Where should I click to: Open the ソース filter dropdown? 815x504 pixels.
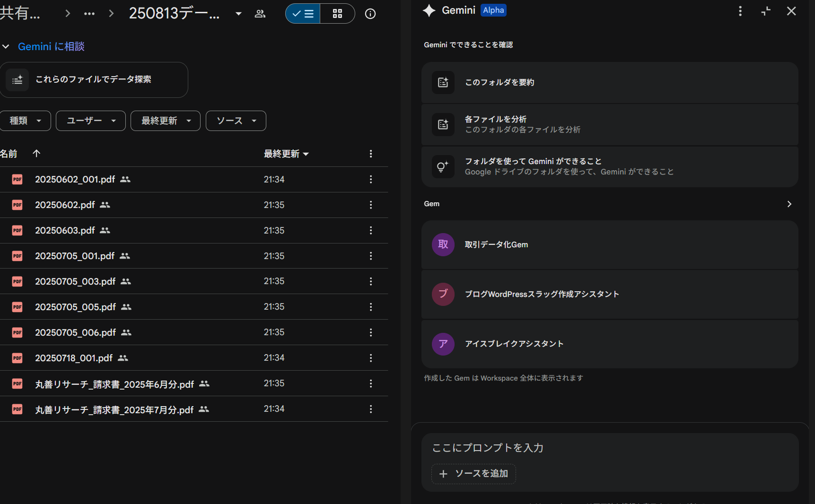[x=236, y=121]
